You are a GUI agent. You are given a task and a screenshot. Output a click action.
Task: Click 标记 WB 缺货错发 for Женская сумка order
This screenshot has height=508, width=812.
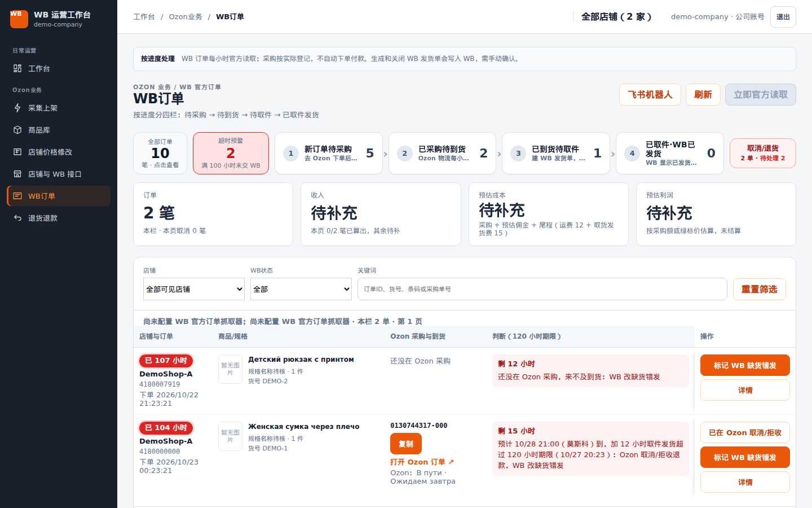coord(745,457)
